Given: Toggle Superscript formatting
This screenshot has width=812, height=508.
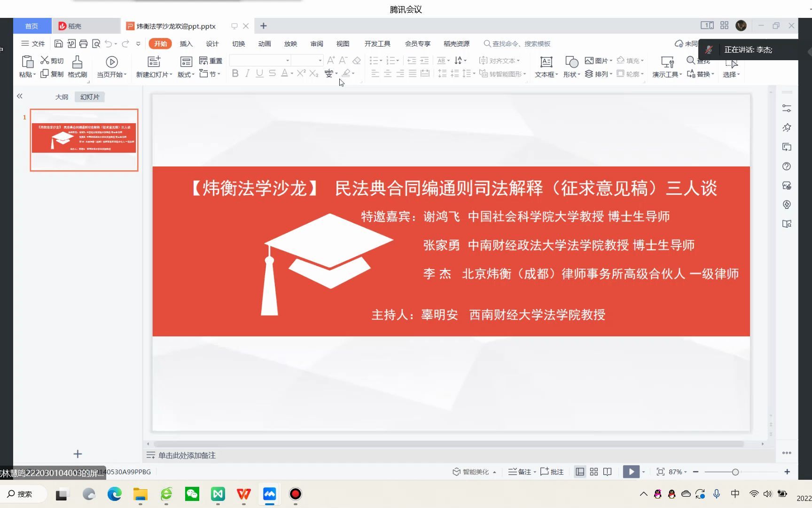Looking at the screenshot, I should click(x=301, y=73).
